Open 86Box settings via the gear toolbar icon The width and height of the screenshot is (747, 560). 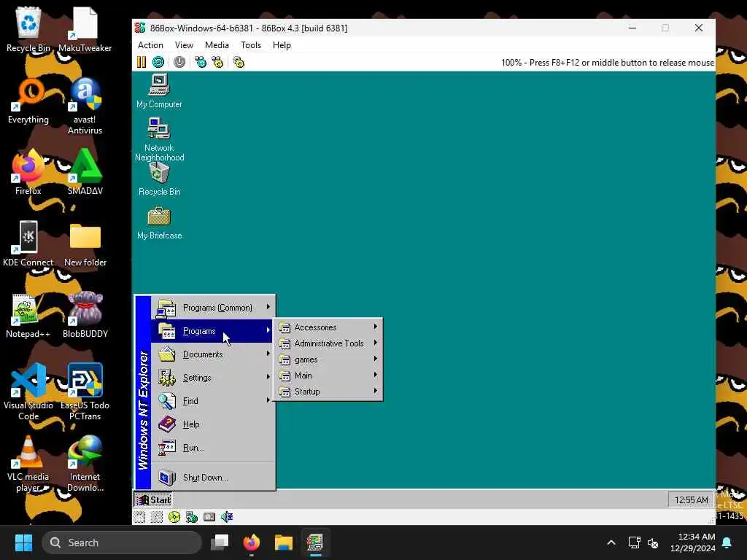pos(239,62)
